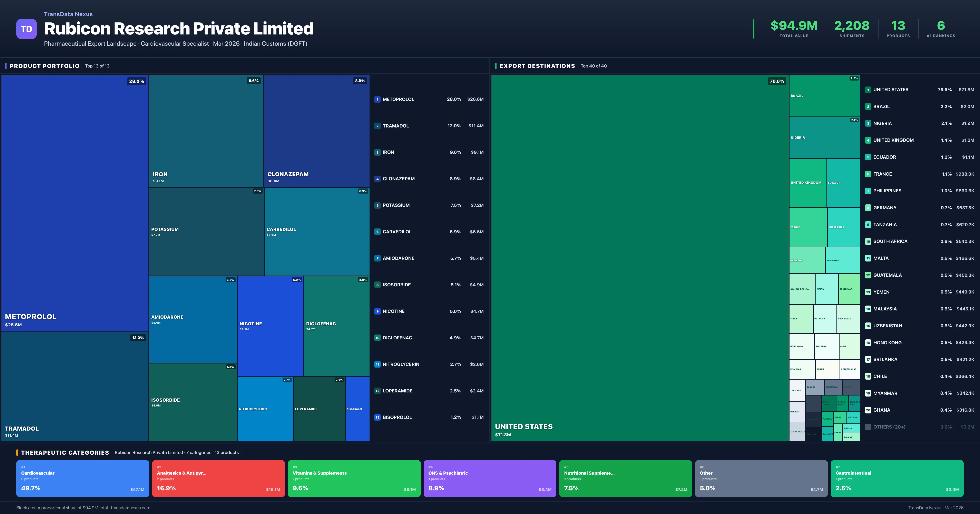Open the Gastrointestinal category card

pos(897,478)
